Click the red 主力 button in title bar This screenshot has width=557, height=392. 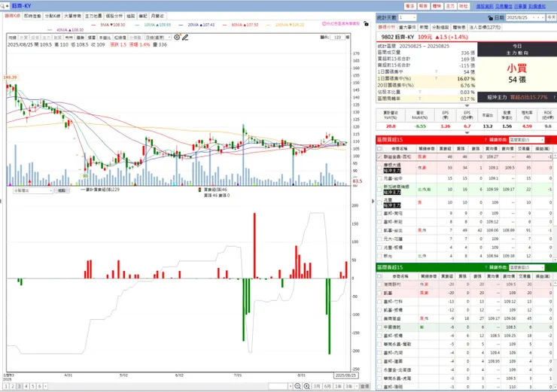[x=450, y=6]
